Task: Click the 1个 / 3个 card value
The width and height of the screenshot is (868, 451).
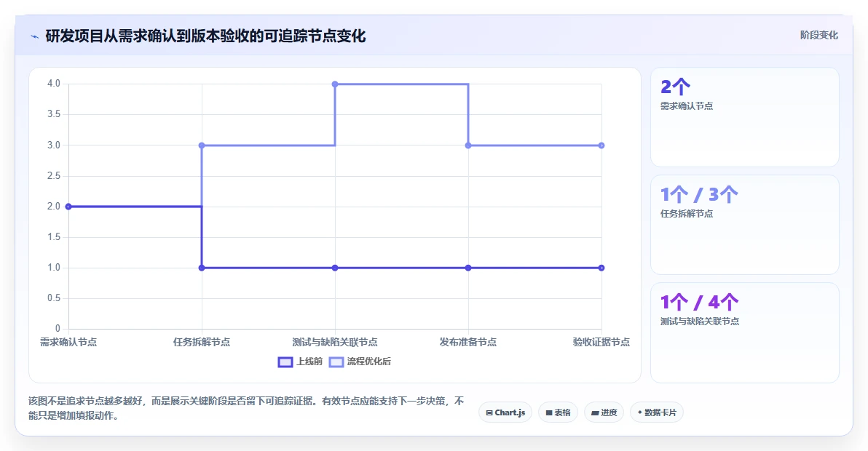Action: coord(699,194)
